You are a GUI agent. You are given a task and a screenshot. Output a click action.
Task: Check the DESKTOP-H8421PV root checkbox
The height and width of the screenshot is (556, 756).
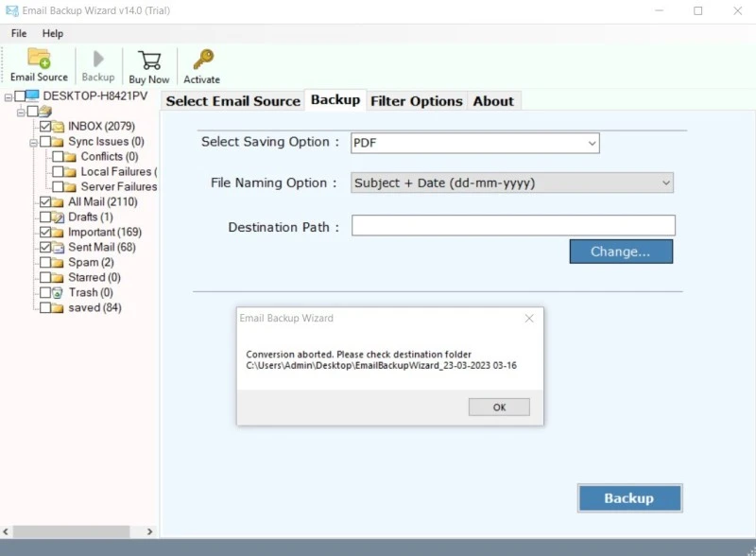point(20,96)
